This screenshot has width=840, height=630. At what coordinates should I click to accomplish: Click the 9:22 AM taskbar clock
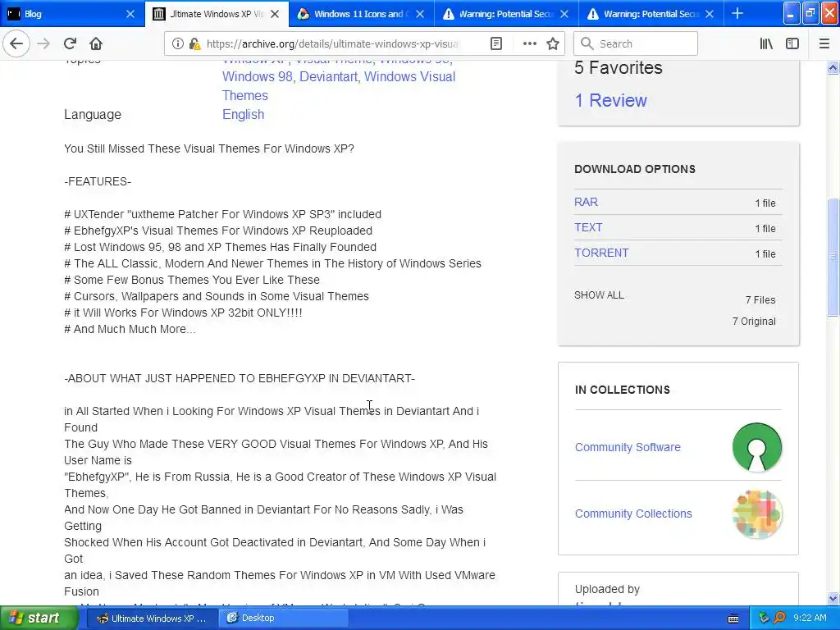810,618
